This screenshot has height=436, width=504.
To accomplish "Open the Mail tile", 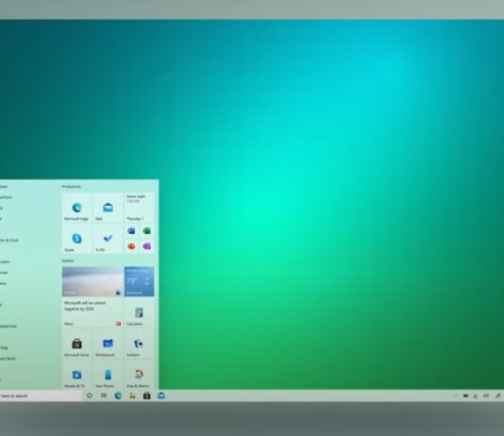I will coord(108,208).
